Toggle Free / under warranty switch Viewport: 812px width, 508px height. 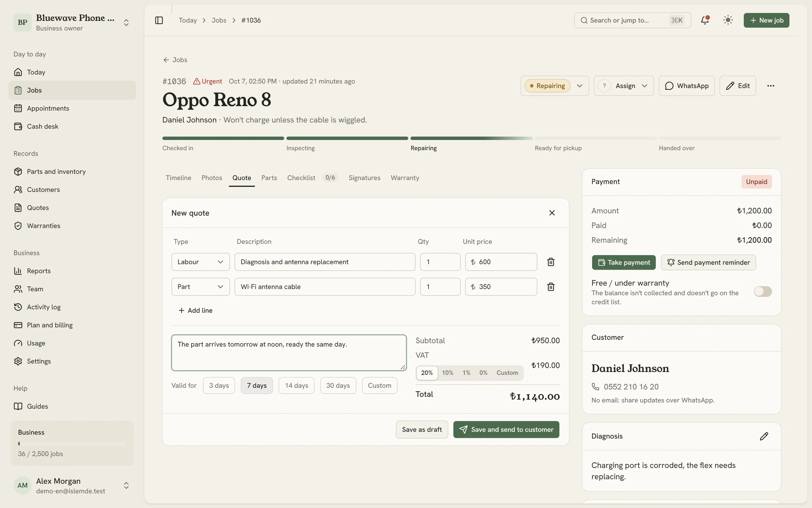pyautogui.click(x=763, y=292)
